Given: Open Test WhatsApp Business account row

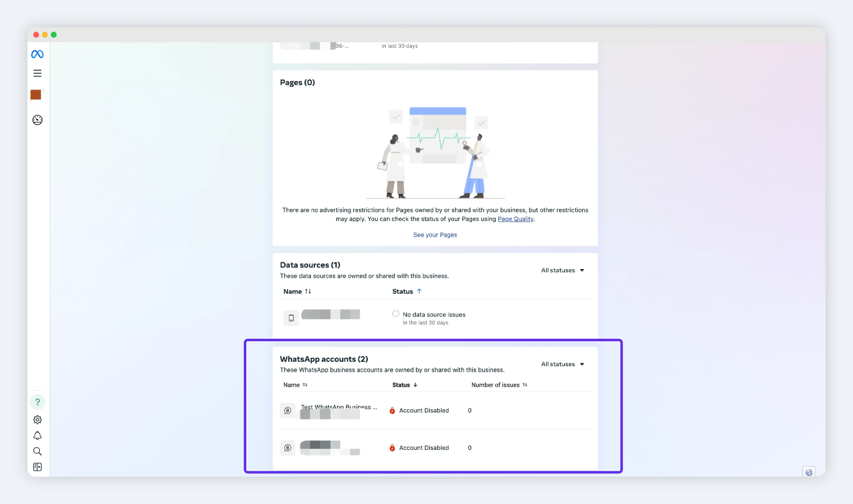Looking at the screenshot, I should click(x=435, y=410).
